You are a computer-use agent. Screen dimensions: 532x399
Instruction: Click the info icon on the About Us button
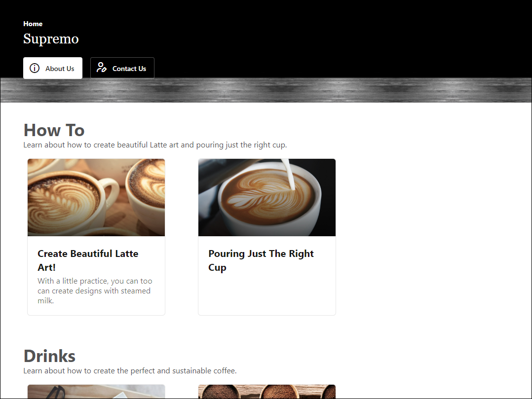35,68
